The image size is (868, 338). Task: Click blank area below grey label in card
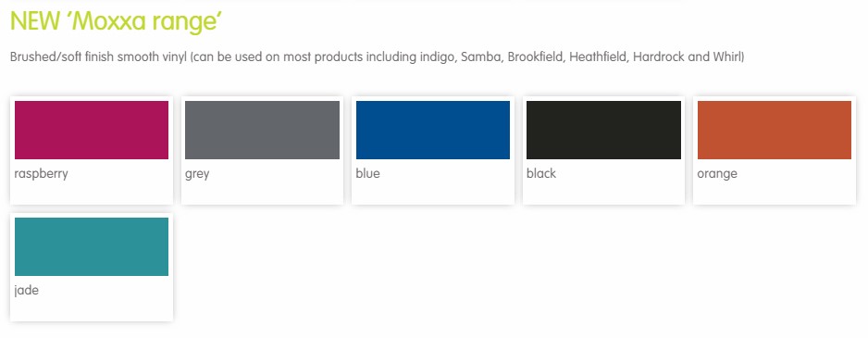262,193
